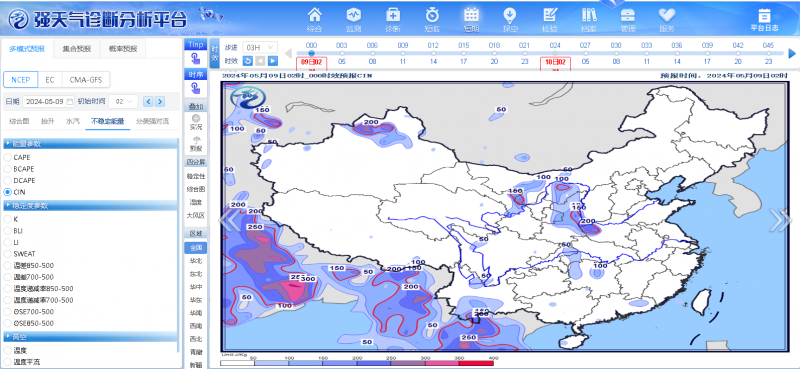Click the 2024-05-09 date input field
The width and height of the screenshot is (800, 369).
tap(48, 102)
